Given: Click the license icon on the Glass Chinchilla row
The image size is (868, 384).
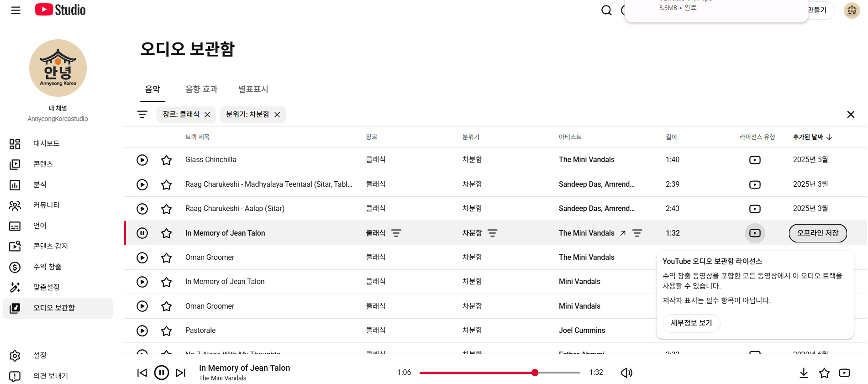Looking at the screenshot, I should [x=755, y=160].
